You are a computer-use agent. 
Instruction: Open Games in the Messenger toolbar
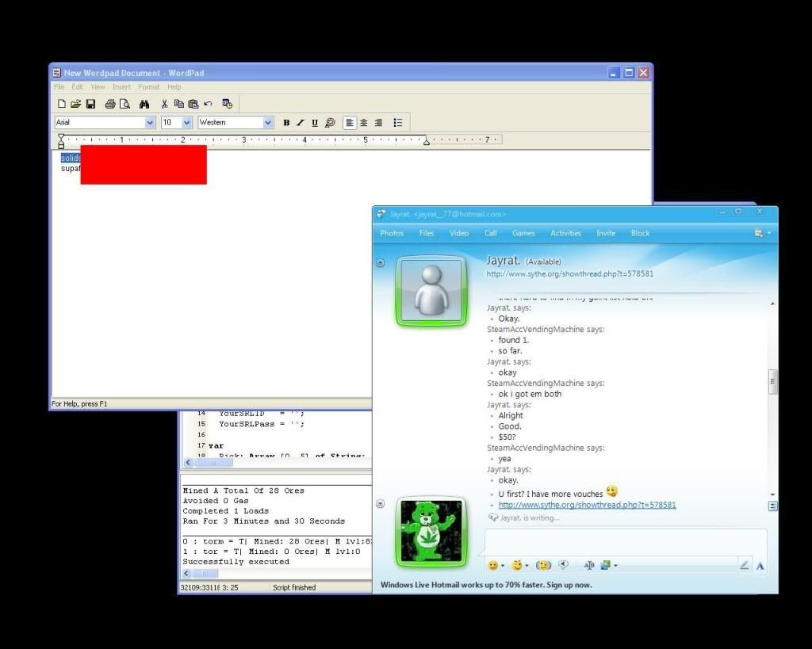pos(523,234)
